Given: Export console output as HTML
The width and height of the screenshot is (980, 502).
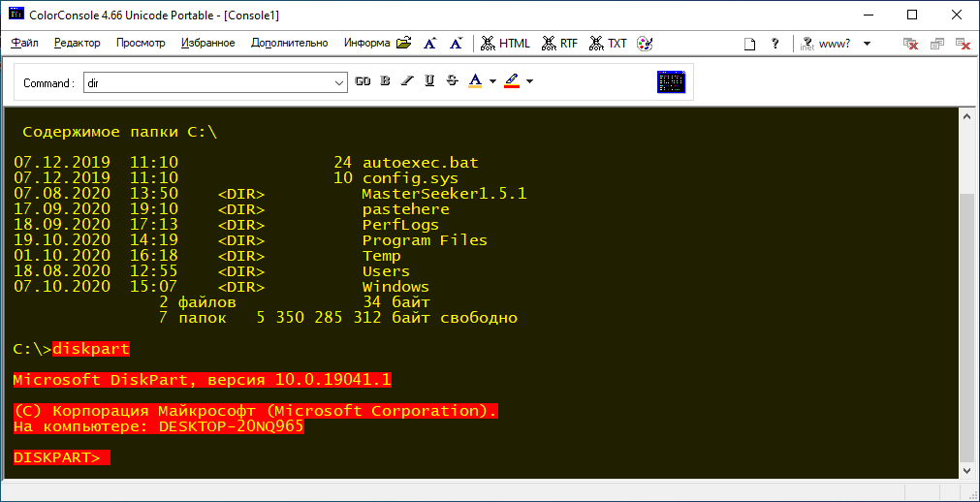Looking at the screenshot, I should [x=505, y=44].
